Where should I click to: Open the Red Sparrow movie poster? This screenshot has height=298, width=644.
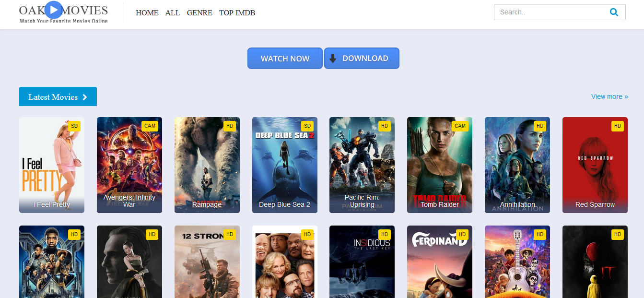[595, 165]
